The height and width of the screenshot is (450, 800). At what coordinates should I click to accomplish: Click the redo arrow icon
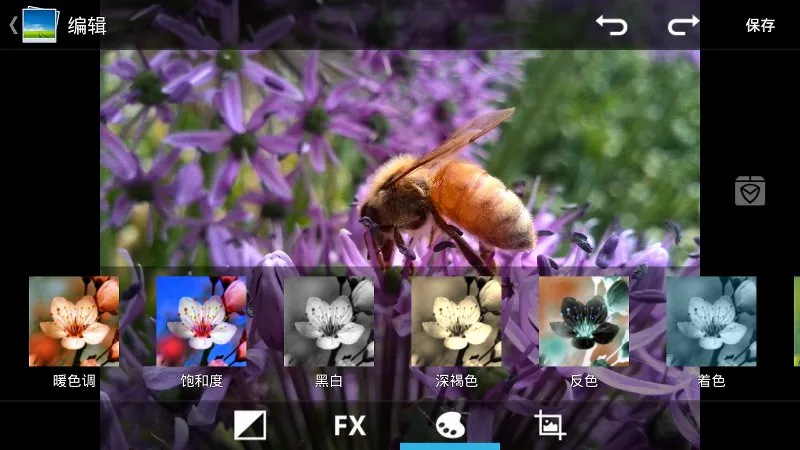pyautogui.click(x=683, y=25)
